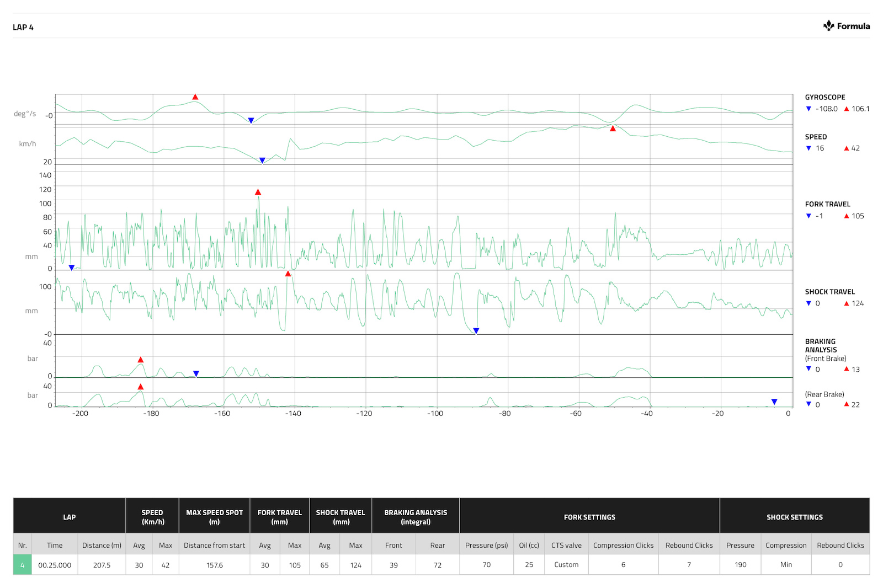Click the GYROSCOPE legend heading
The width and height of the screenshot is (883, 588).
click(x=825, y=97)
